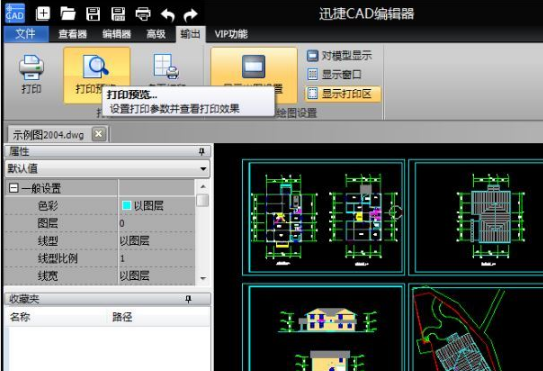543x371 pixels.
Task: Undo the last action
Action: tap(168, 15)
